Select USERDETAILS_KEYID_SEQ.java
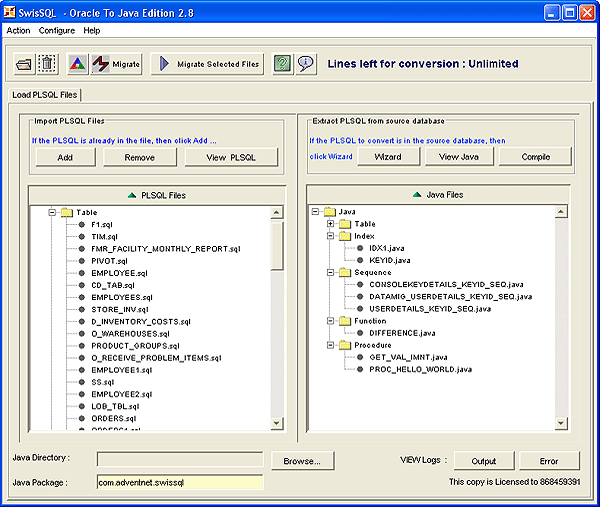600x507 pixels. [430, 309]
